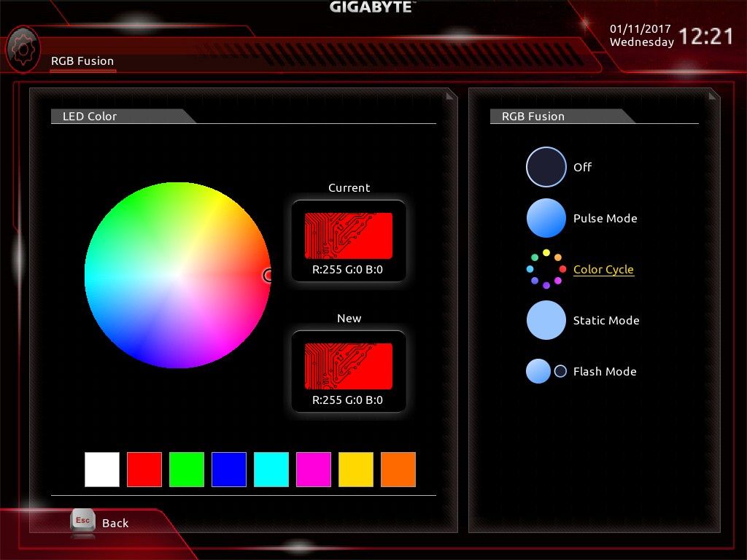Screen dimensions: 747x560
Task: Click the Flash Mode icon
Action: 546,371
